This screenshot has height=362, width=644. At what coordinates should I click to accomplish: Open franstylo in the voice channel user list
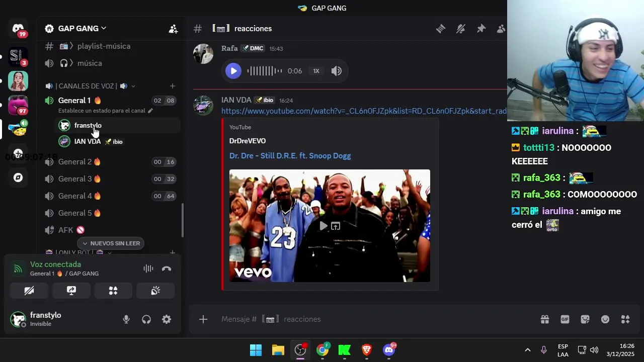(x=118, y=126)
